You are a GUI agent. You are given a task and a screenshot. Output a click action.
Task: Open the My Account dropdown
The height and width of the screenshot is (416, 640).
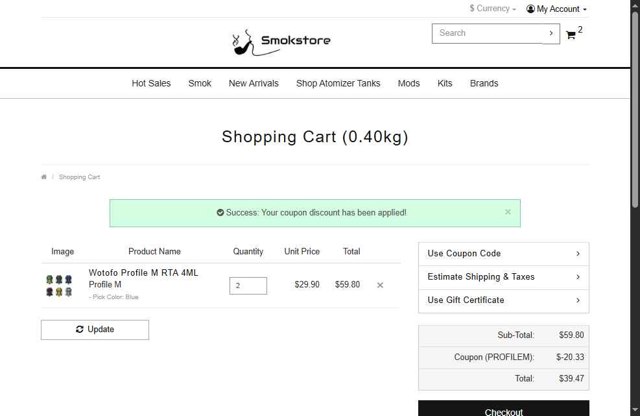556,9
